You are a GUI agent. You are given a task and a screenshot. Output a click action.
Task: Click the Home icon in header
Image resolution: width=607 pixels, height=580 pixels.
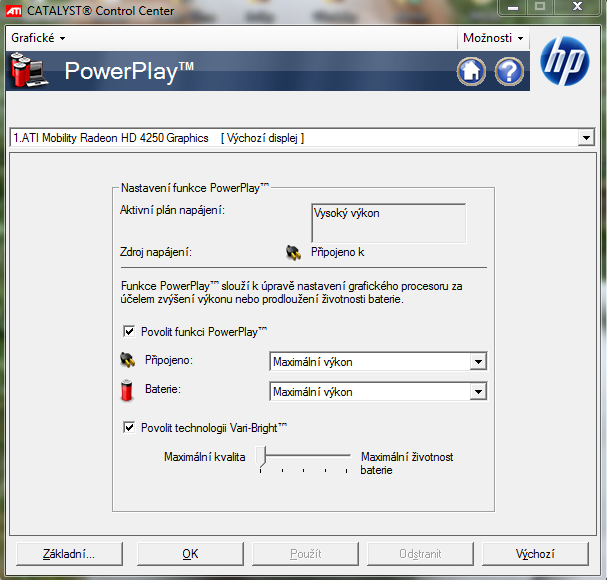coord(472,71)
